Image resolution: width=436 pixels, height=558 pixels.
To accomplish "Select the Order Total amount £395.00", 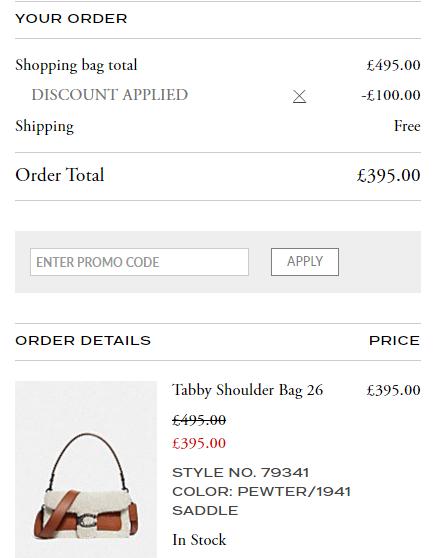I will 389,175.
